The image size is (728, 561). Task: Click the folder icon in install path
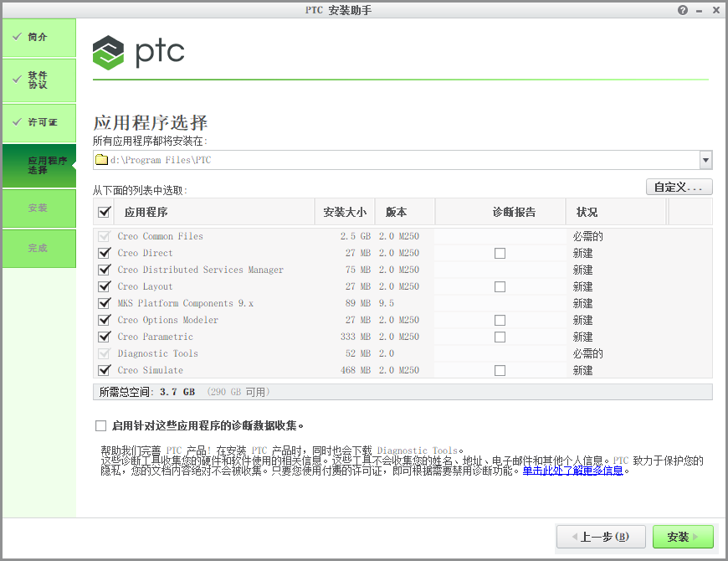pos(101,160)
